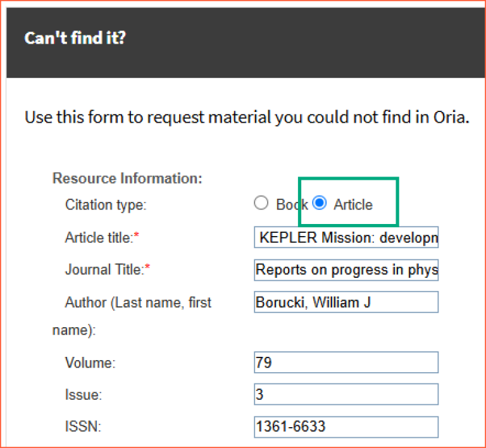Click into the Journal Title field
This screenshot has height=448, width=486.
[x=346, y=270]
